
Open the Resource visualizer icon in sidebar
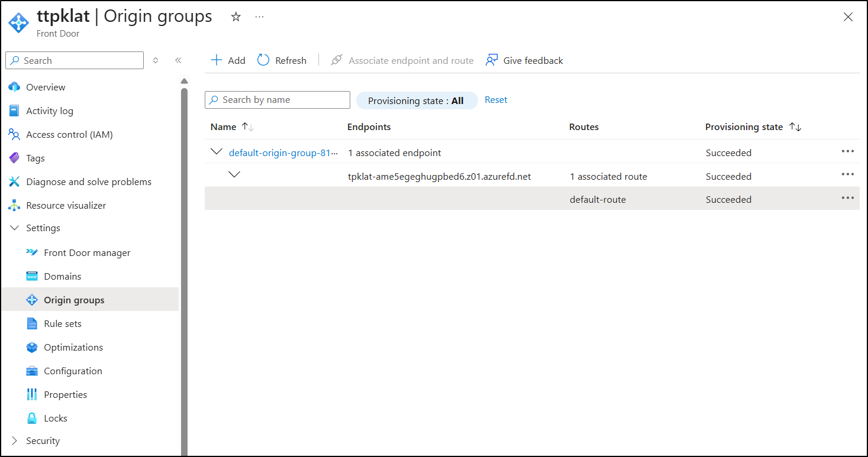(x=14, y=206)
